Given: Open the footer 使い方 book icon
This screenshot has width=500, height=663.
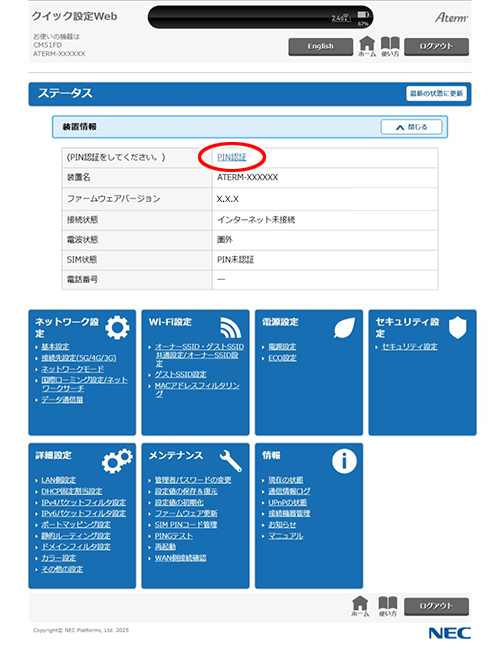Looking at the screenshot, I should [388, 606].
